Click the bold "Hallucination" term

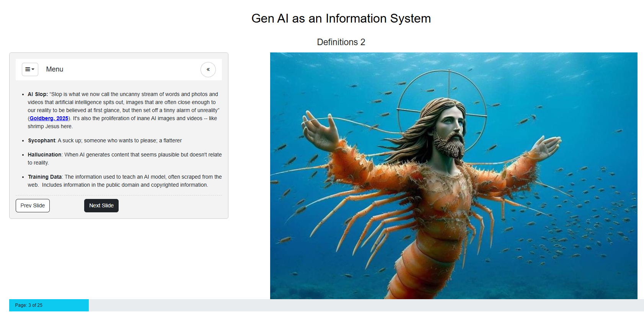44,155
